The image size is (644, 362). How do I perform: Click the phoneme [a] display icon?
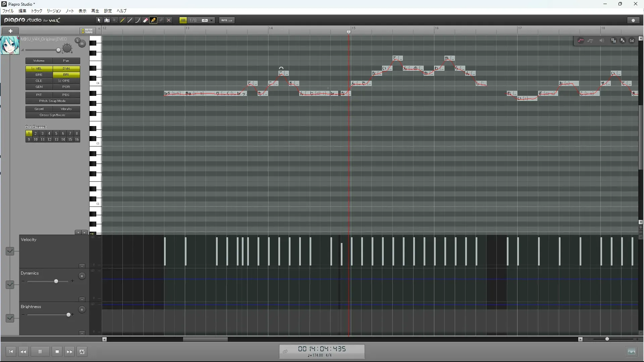coord(632,41)
